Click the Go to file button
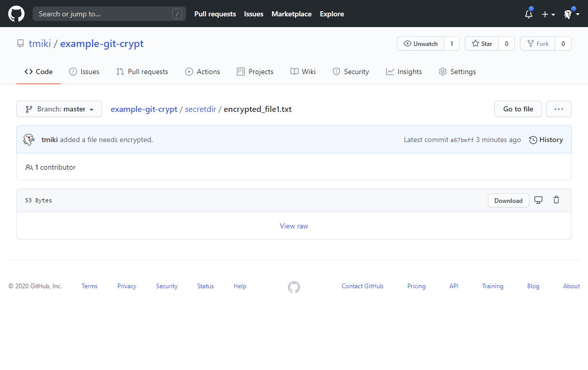 point(518,109)
